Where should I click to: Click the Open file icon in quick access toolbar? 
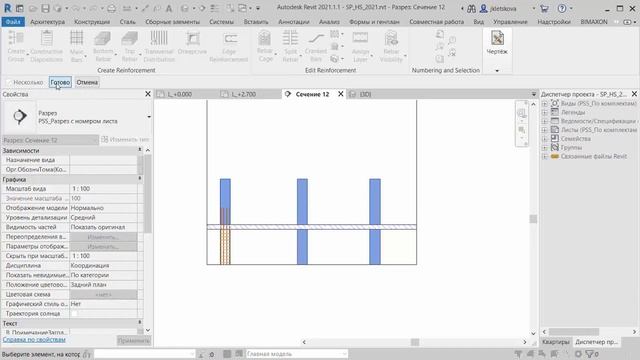(x=33, y=8)
